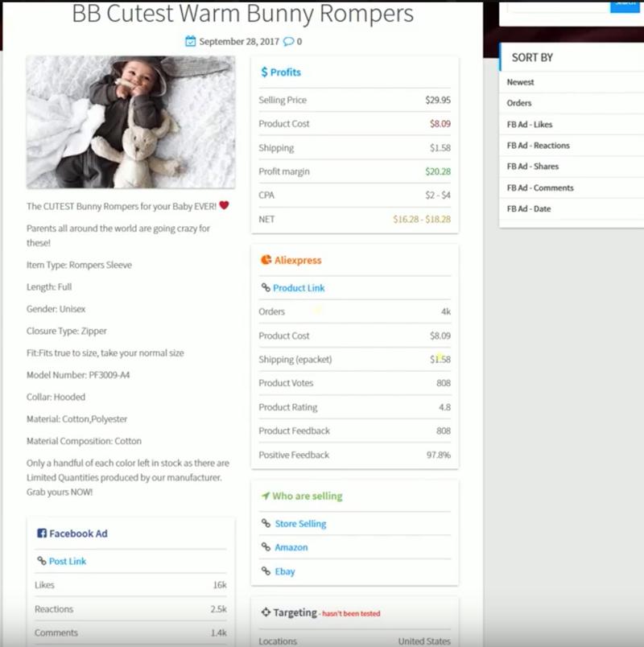
Task: Click the calendar icon beside September 28, 2017
Action: pos(190,41)
